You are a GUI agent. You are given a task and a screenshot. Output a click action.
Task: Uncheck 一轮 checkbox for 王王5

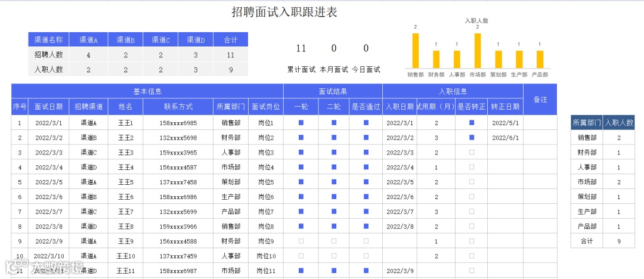[x=301, y=182]
